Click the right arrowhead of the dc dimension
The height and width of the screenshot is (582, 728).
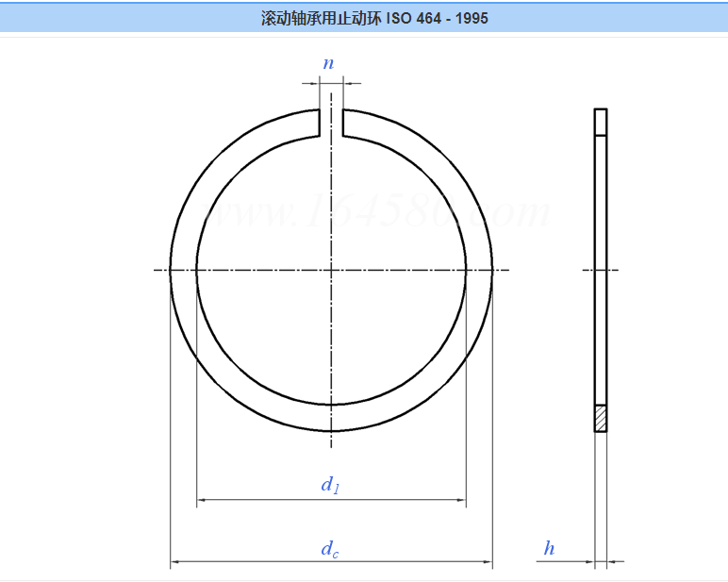click(x=488, y=563)
